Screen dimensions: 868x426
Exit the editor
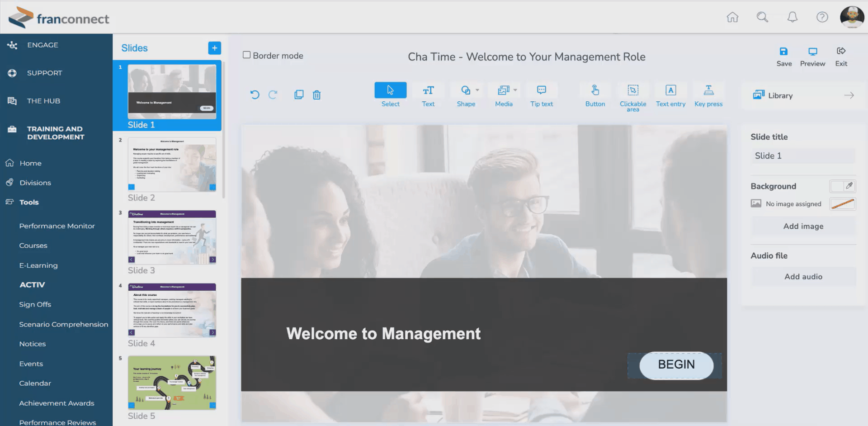tap(841, 57)
